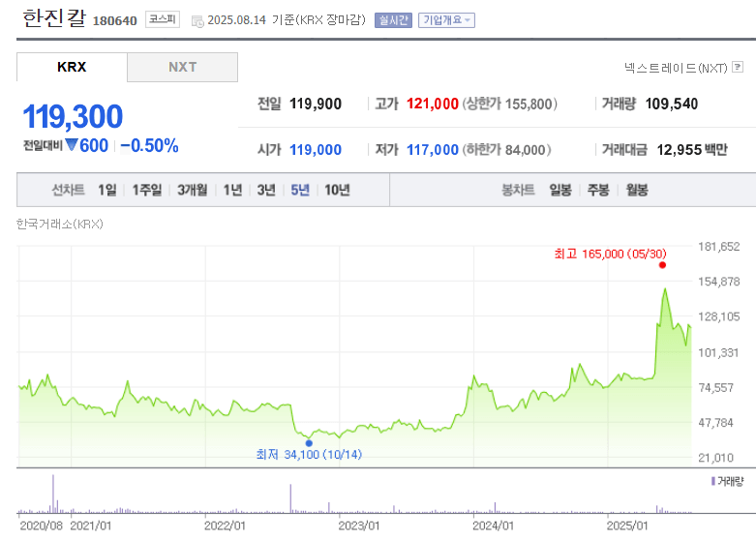
Task: Click the 최저 34,100 (10/14) label
Action: coord(309,454)
